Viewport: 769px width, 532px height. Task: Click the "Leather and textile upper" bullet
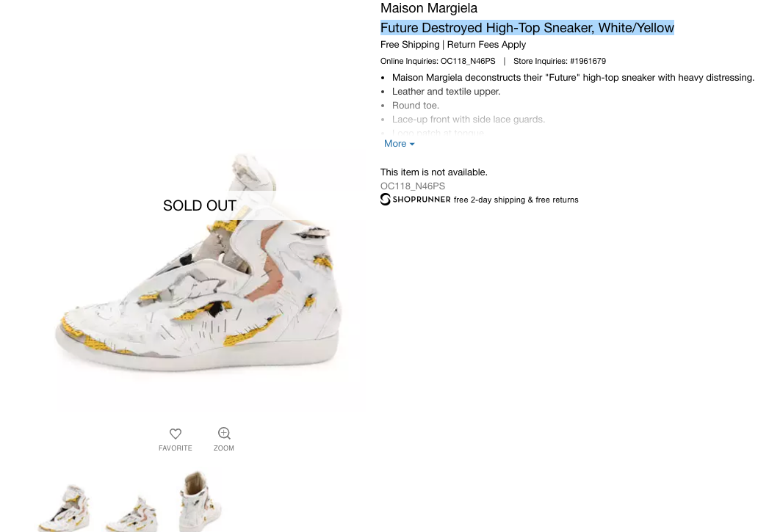tap(446, 92)
